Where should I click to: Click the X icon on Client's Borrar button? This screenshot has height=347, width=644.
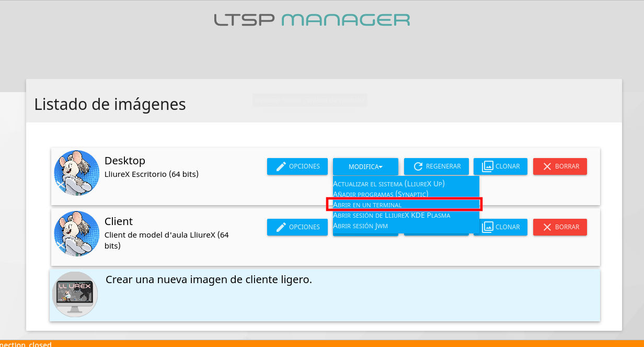(547, 227)
